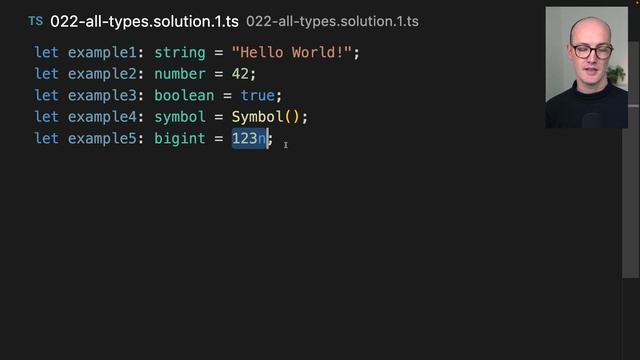Click the boolean type annotation

184,96
